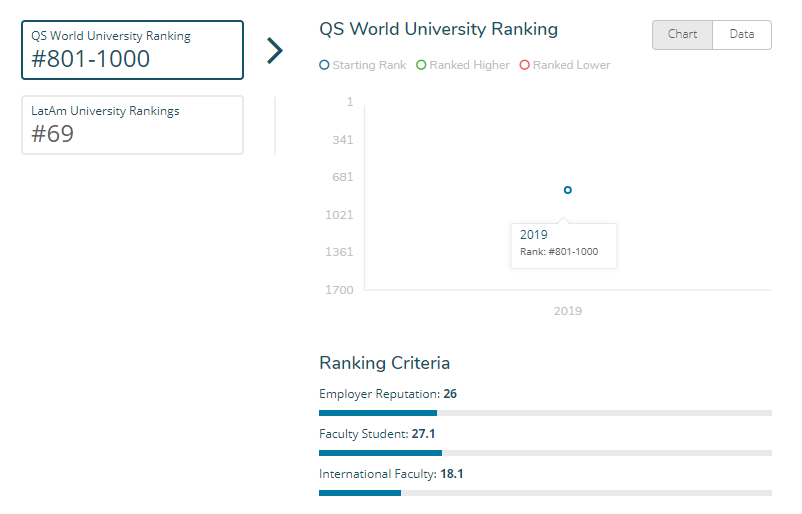This screenshot has width=802, height=514.
Task: Select the LatAm University Rankings card
Action: click(x=132, y=125)
